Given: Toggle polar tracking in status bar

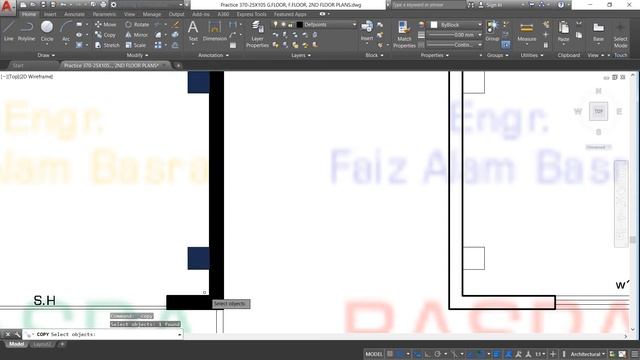Looking at the screenshot, I should click(x=438, y=354).
